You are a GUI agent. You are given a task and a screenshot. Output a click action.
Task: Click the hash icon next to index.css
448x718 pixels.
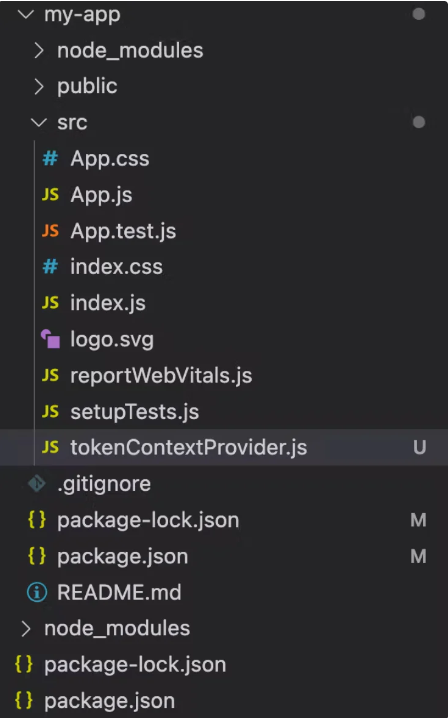pos(50,267)
